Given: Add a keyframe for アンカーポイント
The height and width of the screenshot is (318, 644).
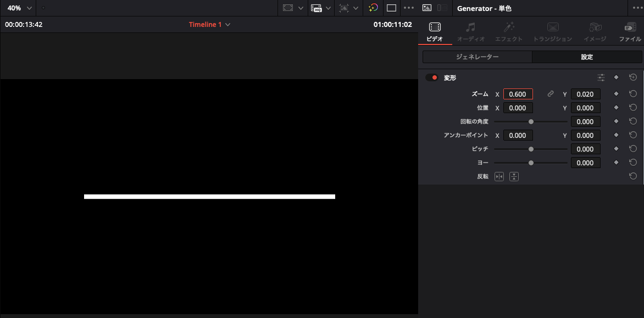Looking at the screenshot, I should pyautogui.click(x=616, y=135).
